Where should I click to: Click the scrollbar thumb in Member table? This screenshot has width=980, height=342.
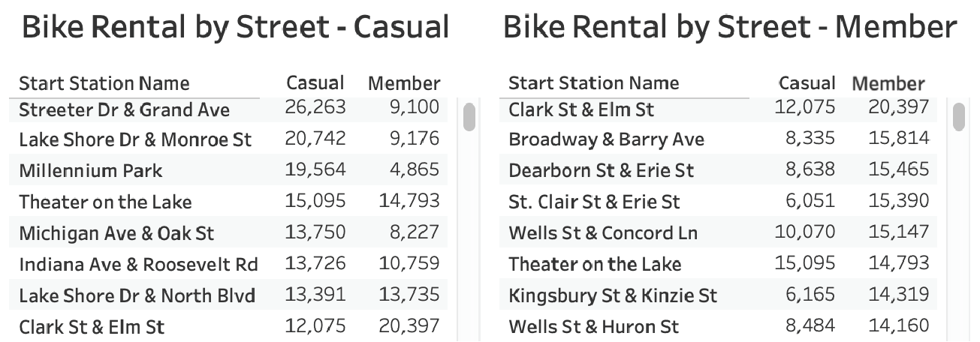click(959, 117)
